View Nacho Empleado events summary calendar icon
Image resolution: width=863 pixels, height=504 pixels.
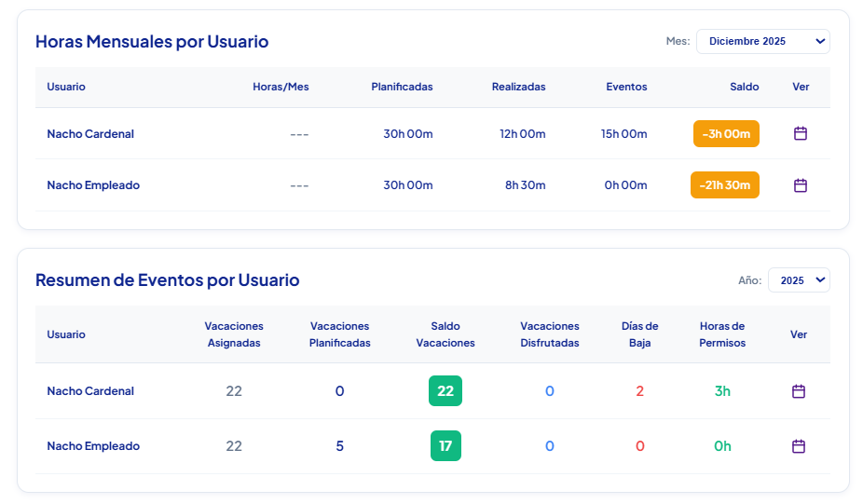coord(798,446)
